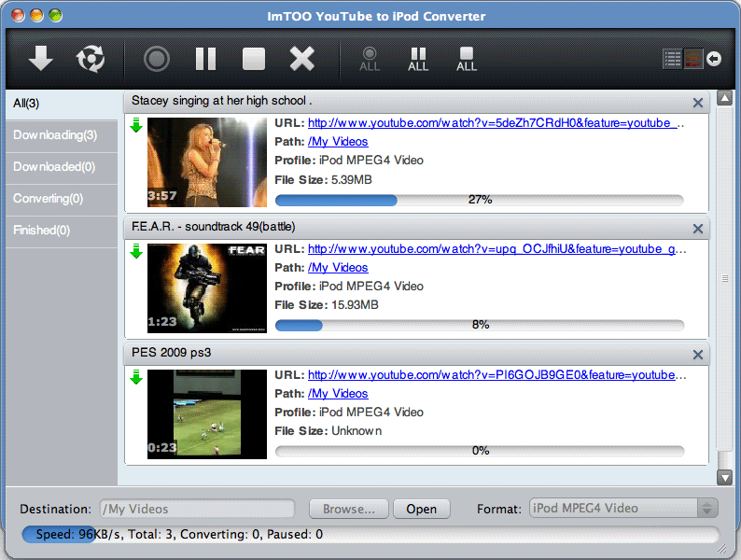
Task: Click the window resize grip corner
Action: [x=721, y=548]
